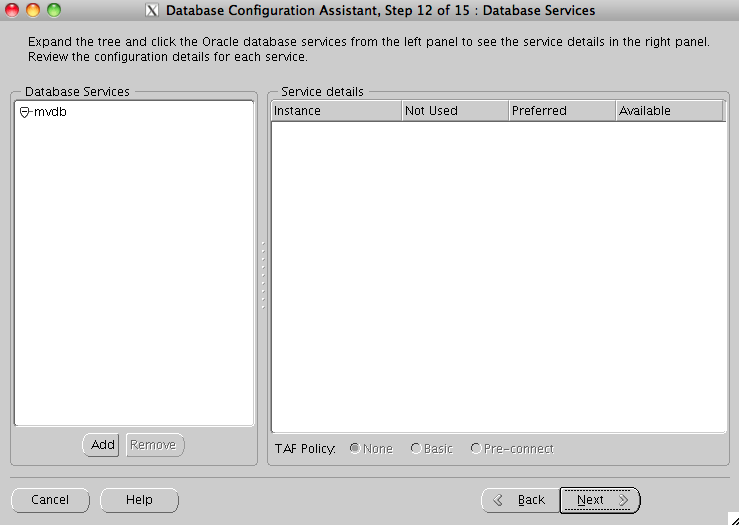
Task: Proceed with the Next button
Action: pyautogui.click(x=600, y=500)
